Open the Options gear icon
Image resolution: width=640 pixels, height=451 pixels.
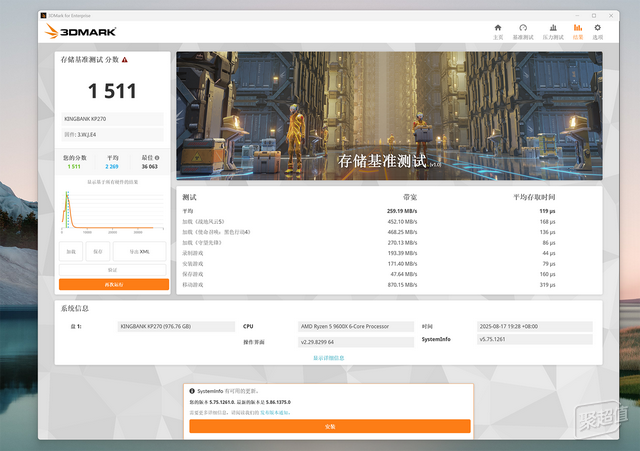tap(598, 28)
